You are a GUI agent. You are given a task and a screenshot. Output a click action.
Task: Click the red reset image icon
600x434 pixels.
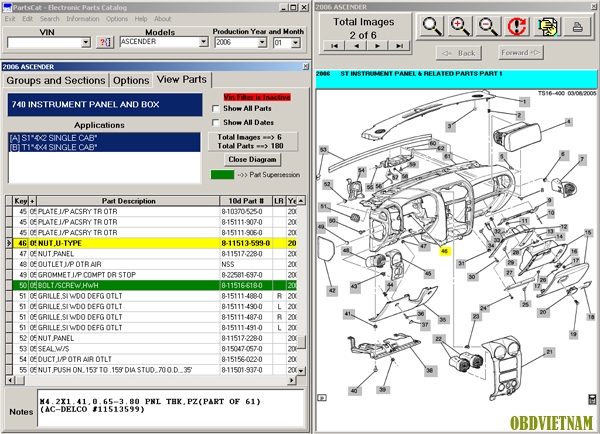click(x=517, y=26)
